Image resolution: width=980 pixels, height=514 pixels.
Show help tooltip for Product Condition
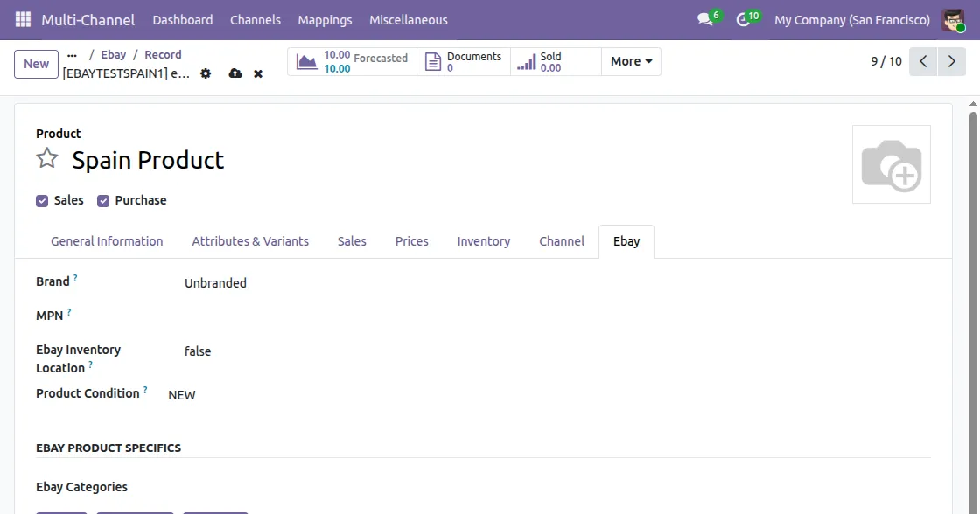click(145, 390)
